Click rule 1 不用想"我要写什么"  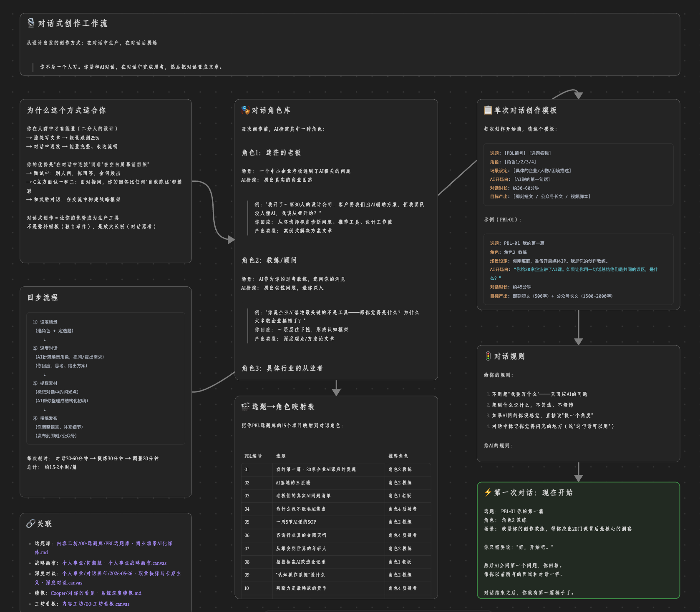click(539, 394)
